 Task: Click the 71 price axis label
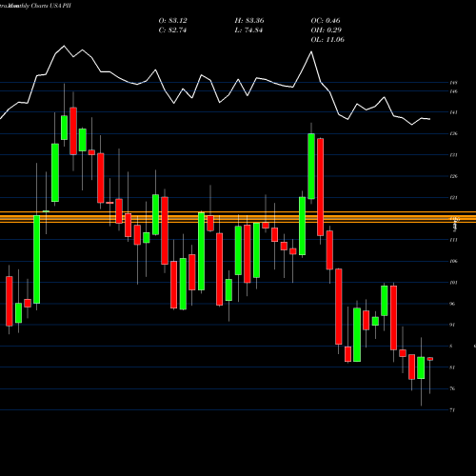tap(452, 410)
